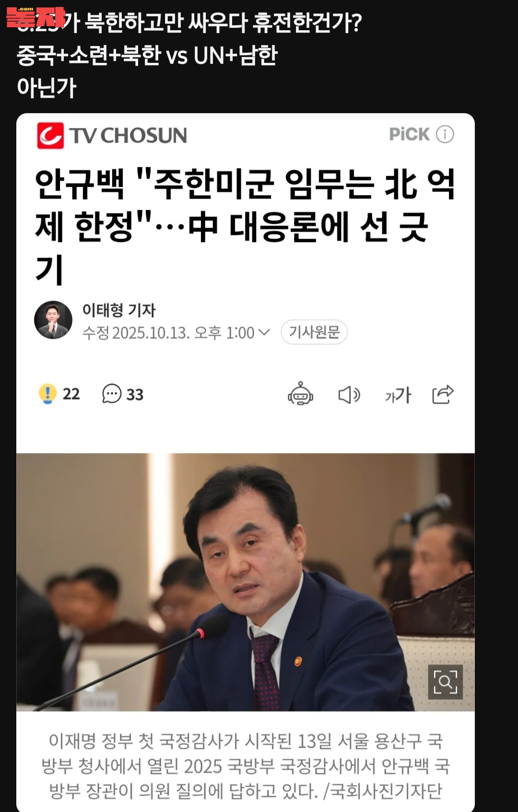The height and width of the screenshot is (812, 518).
Task: Open the TV CHOSUN logo link
Action: (x=112, y=135)
